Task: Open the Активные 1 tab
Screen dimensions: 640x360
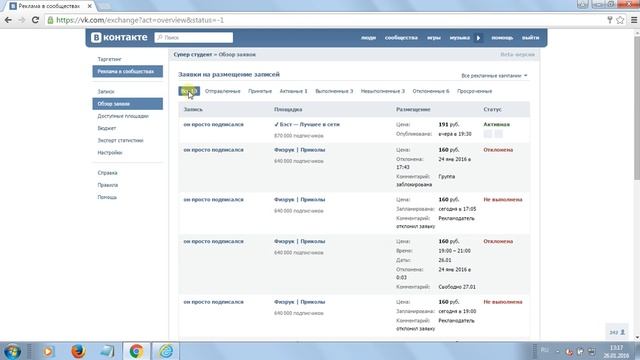Action: pyautogui.click(x=293, y=91)
